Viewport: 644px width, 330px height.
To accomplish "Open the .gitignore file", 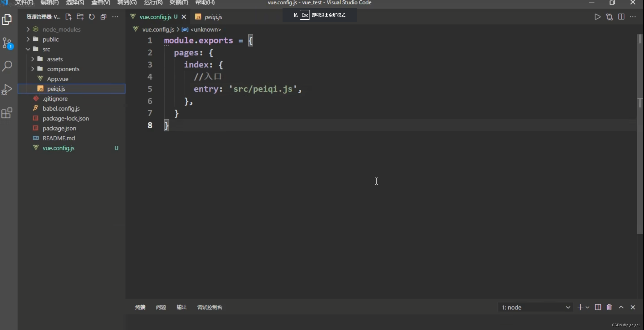I will pyautogui.click(x=72, y=98).
